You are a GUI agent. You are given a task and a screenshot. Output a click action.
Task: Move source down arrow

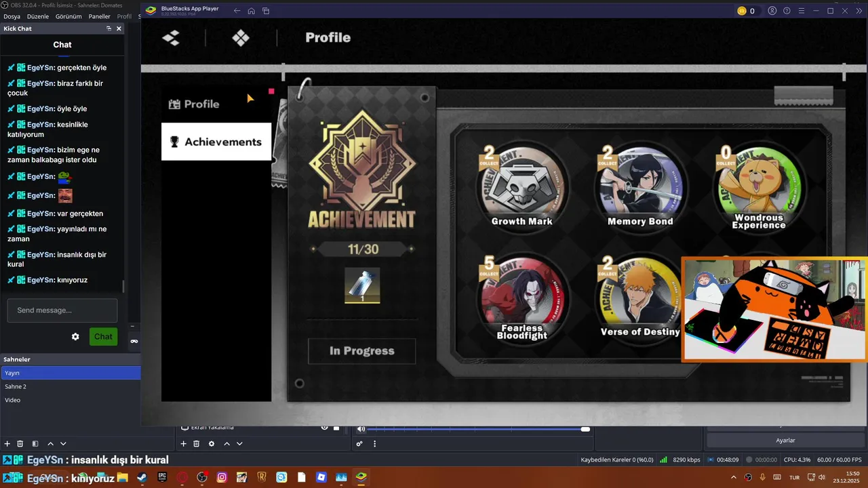[x=239, y=444]
